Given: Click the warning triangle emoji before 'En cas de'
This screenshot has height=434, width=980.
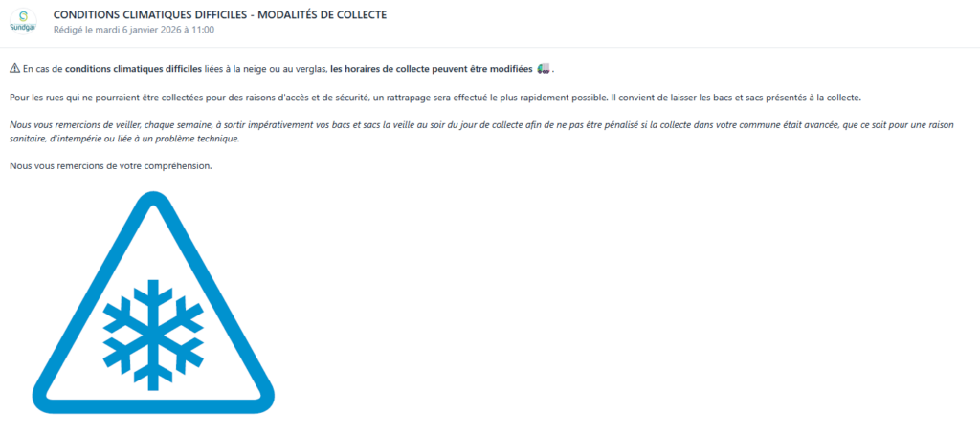Looking at the screenshot, I should pos(15,69).
